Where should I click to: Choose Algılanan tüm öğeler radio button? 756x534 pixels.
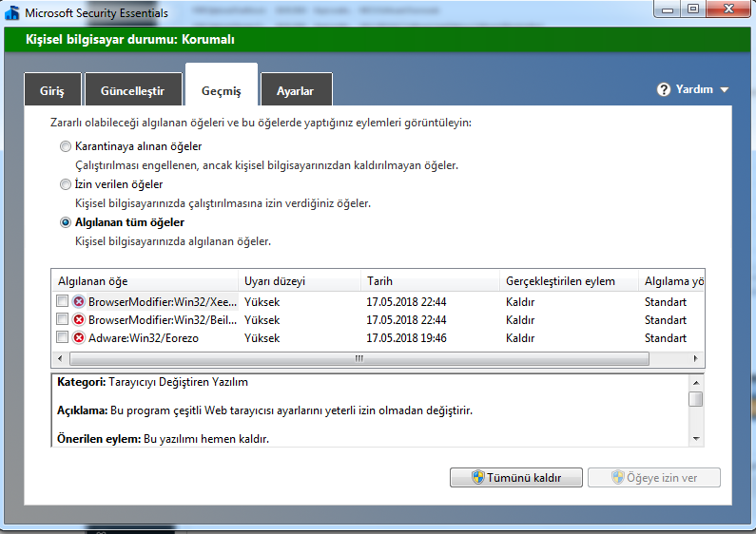coord(65,222)
